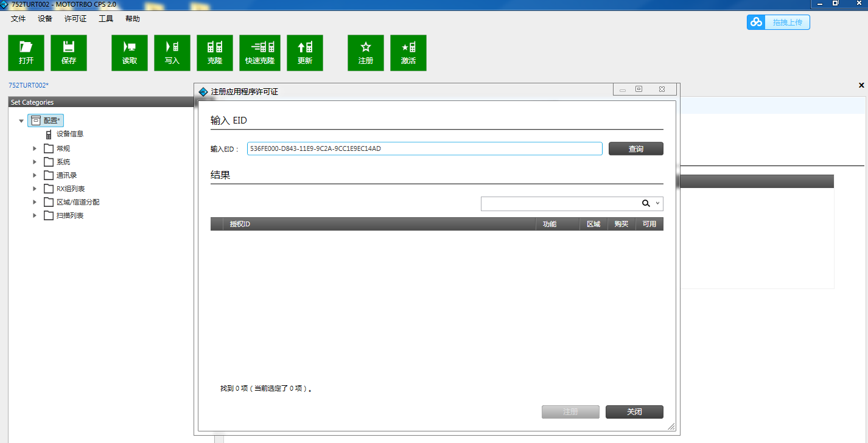Open the 许可证 menu
The height and width of the screenshot is (443, 868).
75,19
